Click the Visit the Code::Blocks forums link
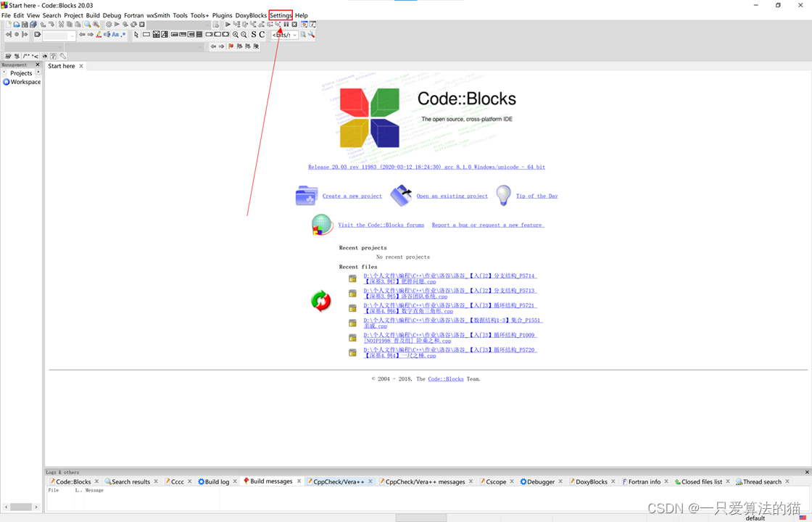 coord(381,225)
